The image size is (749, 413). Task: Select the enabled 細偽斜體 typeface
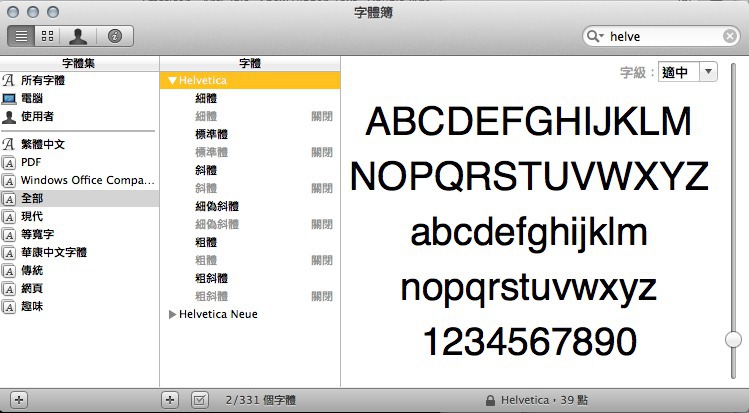[250, 206]
